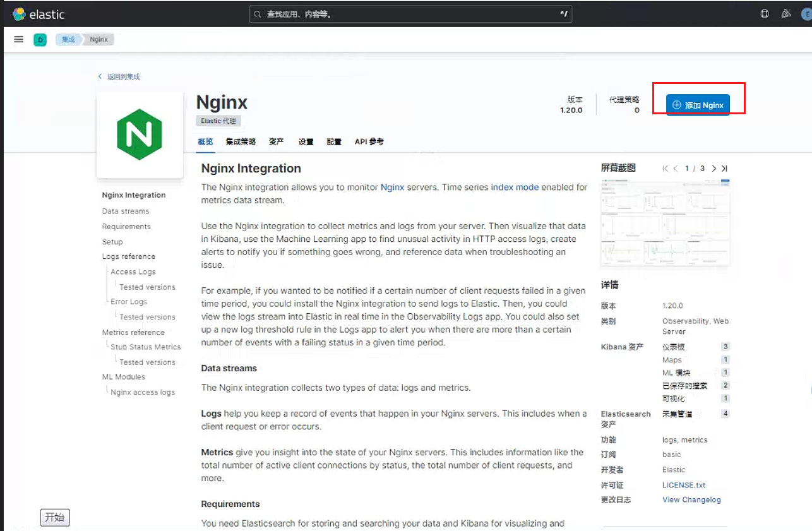Click the 集成 breadcrumb
Image resolution: width=812 pixels, height=531 pixels.
(x=68, y=39)
